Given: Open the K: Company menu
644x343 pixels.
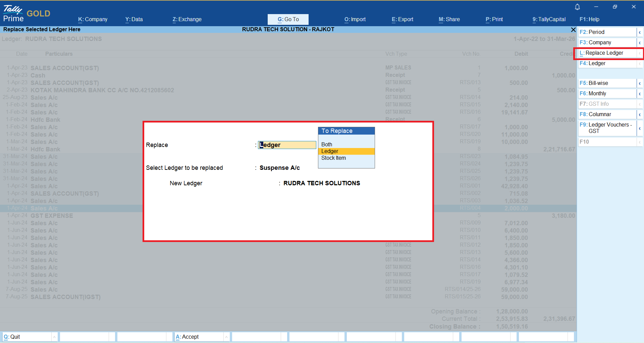Looking at the screenshot, I should tap(93, 19).
